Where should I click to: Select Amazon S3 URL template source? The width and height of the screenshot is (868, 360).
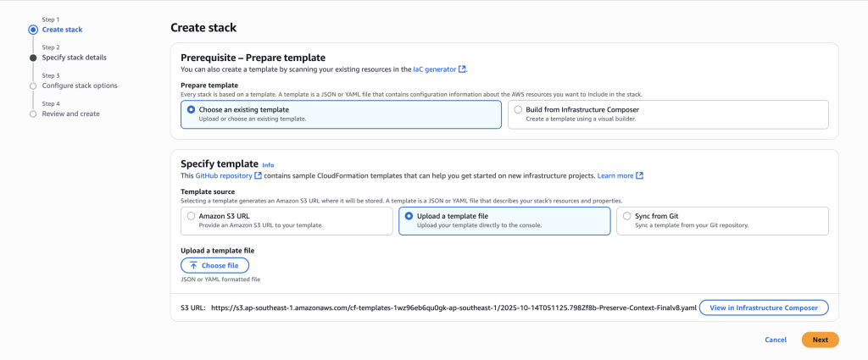(x=191, y=216)
